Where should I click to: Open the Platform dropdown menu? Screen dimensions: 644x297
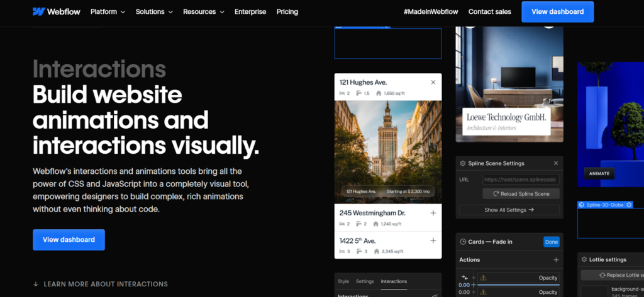point(108,12)
